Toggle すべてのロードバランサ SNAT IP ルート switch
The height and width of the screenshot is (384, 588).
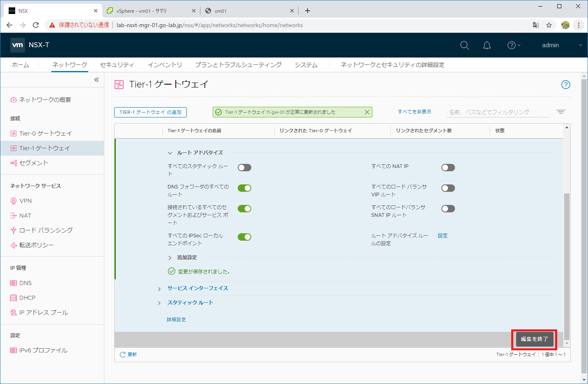pyautogui.click(x=448, y=209)
